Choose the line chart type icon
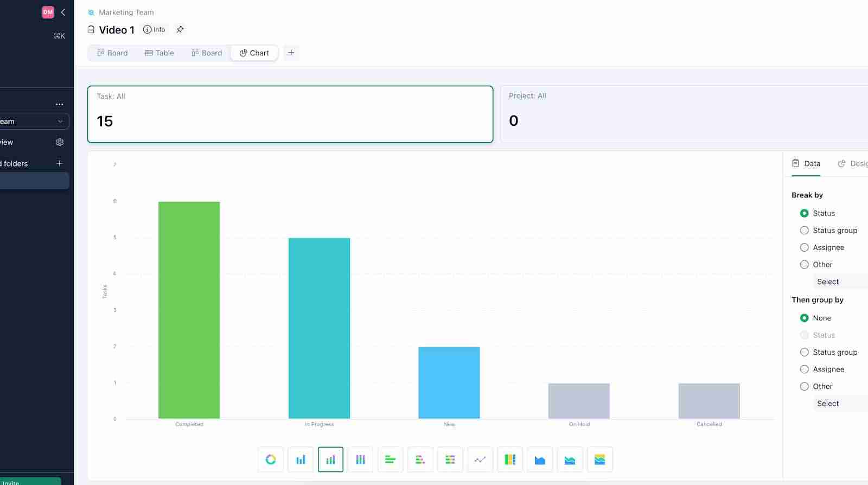Screen dimensions: 868x485 coord(480,460)
